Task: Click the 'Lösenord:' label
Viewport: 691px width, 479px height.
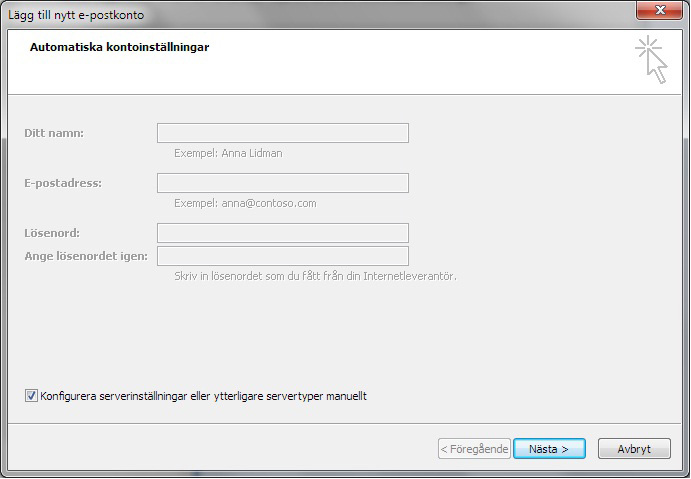Action: (x=52, y=233)
